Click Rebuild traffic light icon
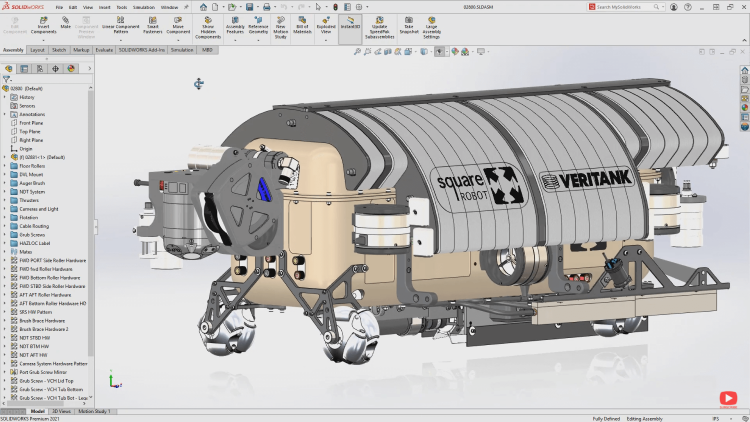Image resolution: width=750 pixels, height=422 pixels. 335,7
